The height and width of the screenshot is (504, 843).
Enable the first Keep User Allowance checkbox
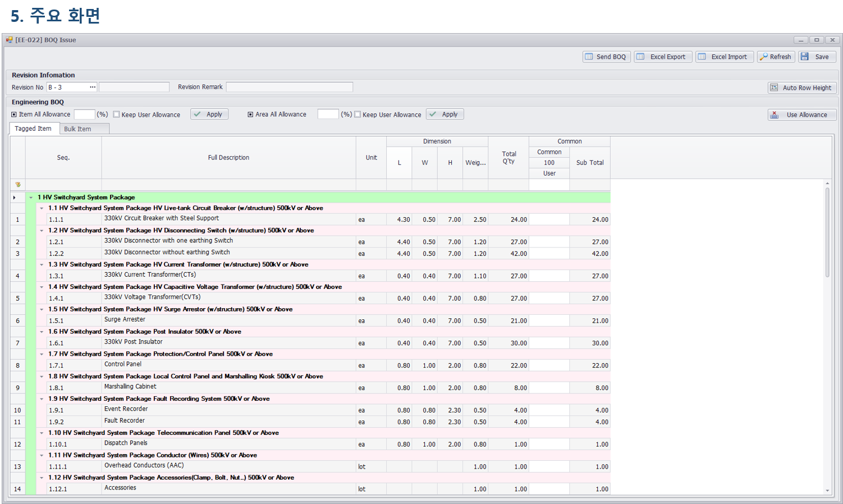tap(117, 114)
